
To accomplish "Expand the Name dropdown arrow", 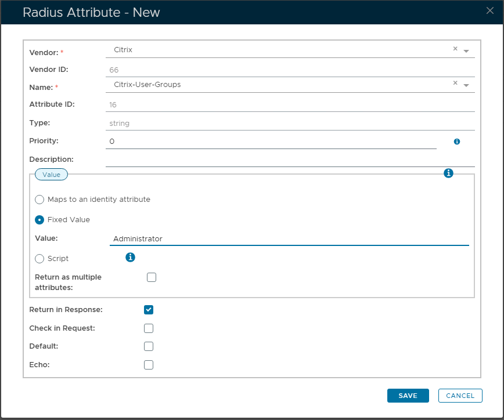I will tap(466, 86).
